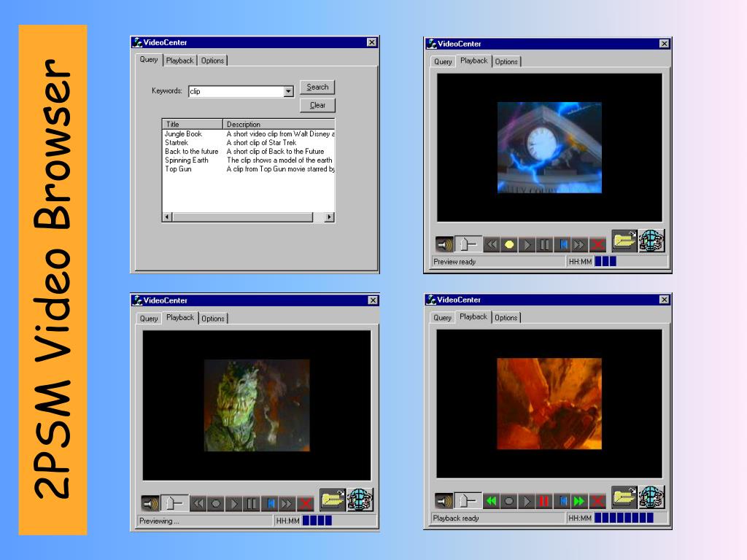The height and width of the screenshot is (560, 747).
Task: Click play in the Previewing window
Action: (233, 503)
